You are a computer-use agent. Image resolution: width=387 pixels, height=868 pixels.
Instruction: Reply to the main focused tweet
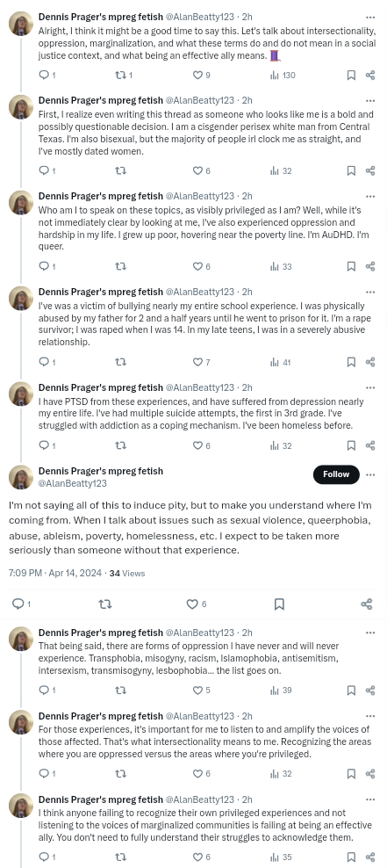[x=21, y=604]
